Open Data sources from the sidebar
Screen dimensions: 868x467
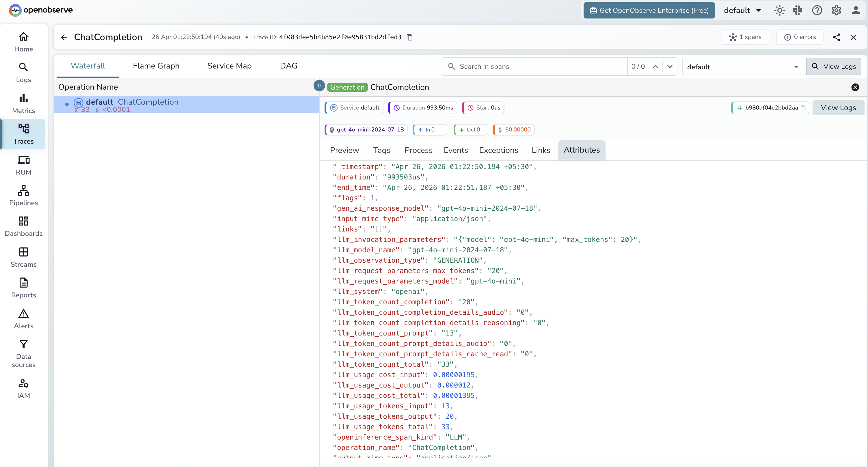coord(23,353)
